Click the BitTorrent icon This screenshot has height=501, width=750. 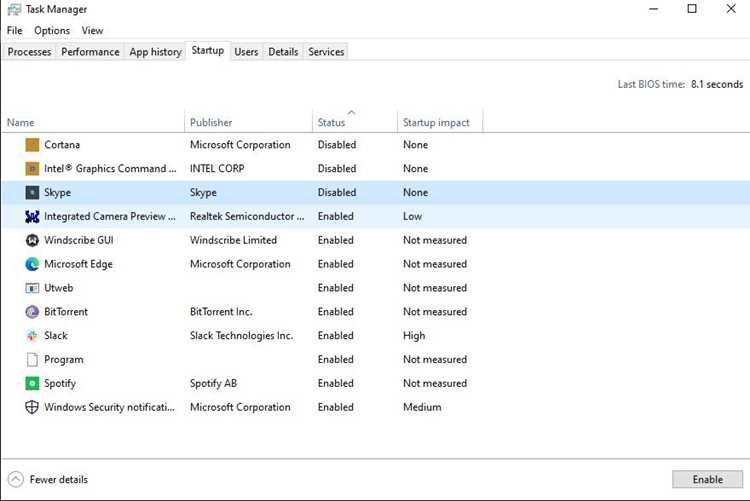point(32,312)
